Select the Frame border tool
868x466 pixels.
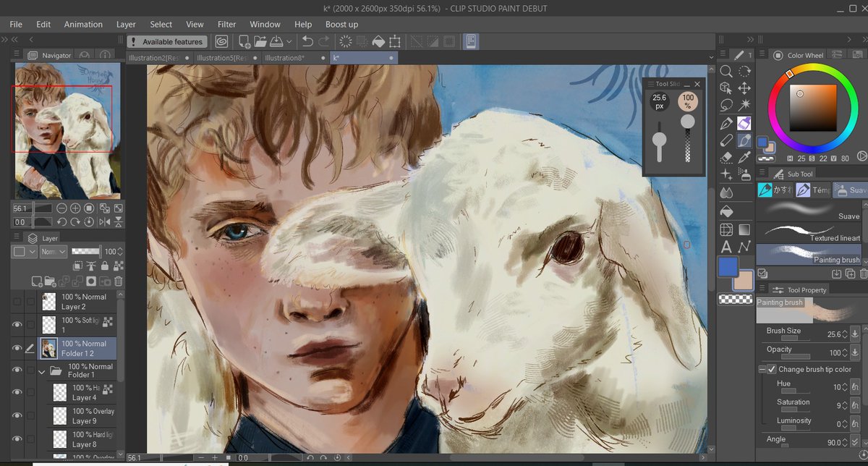[x=726, y=230]
